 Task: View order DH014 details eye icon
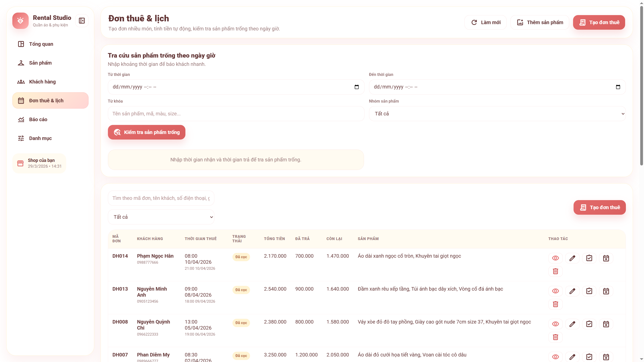point(555,258)
